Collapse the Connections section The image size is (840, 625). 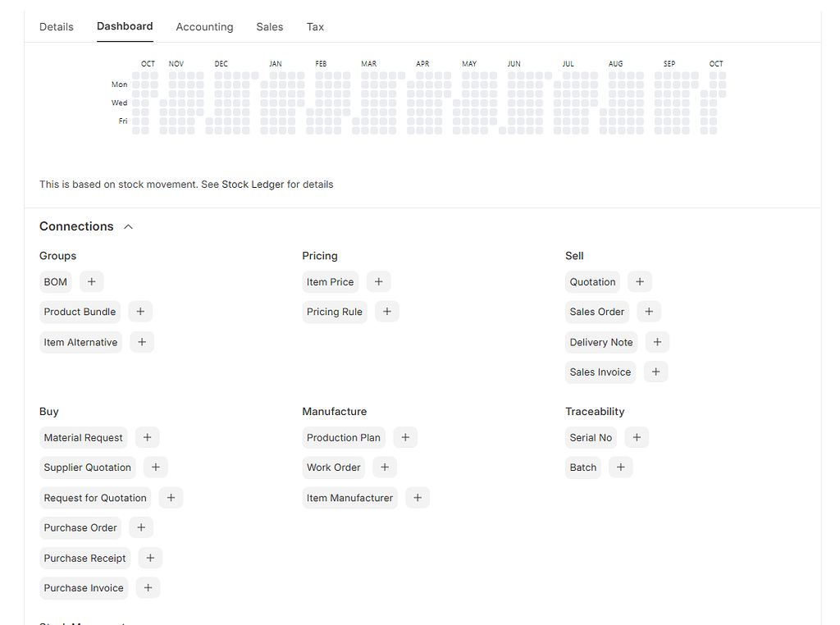pos(128,226)
